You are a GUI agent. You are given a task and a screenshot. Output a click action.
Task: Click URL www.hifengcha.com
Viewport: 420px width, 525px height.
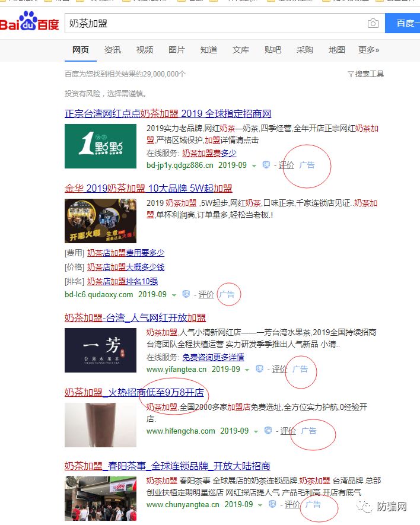click(x=181, y=431)
